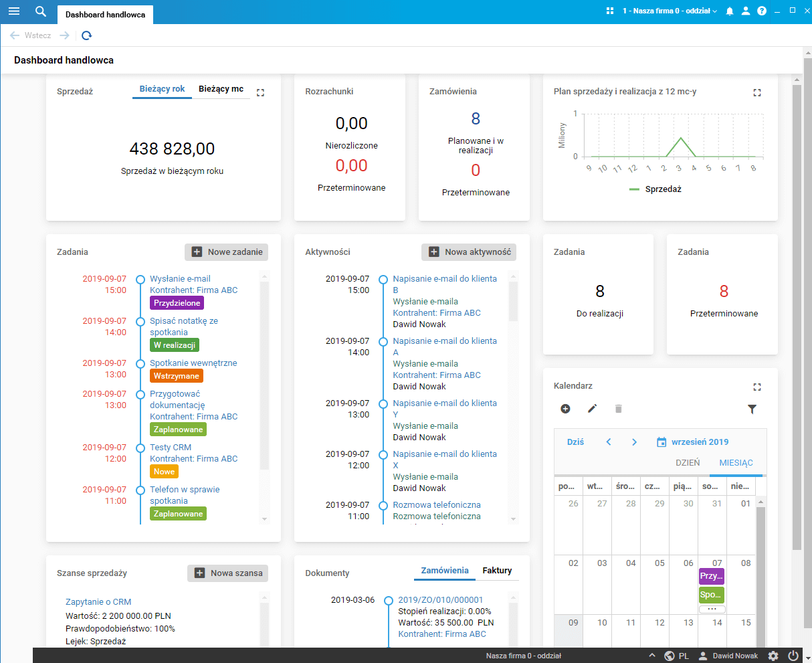Edit the calendar event with the pencil icon
Image resolution: width=812 pixels, height=663 pixels.
point(592,409)
